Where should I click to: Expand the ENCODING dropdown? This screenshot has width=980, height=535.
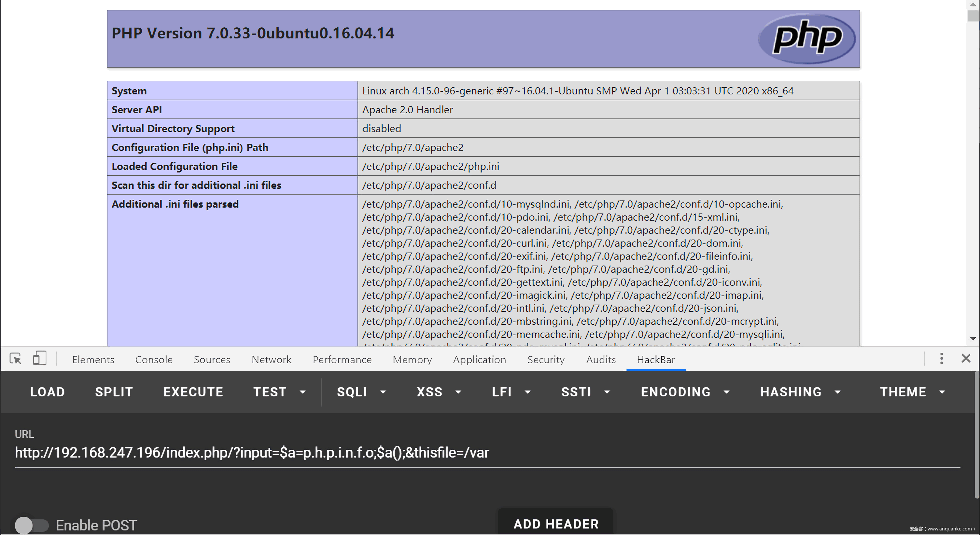(685, 392)
